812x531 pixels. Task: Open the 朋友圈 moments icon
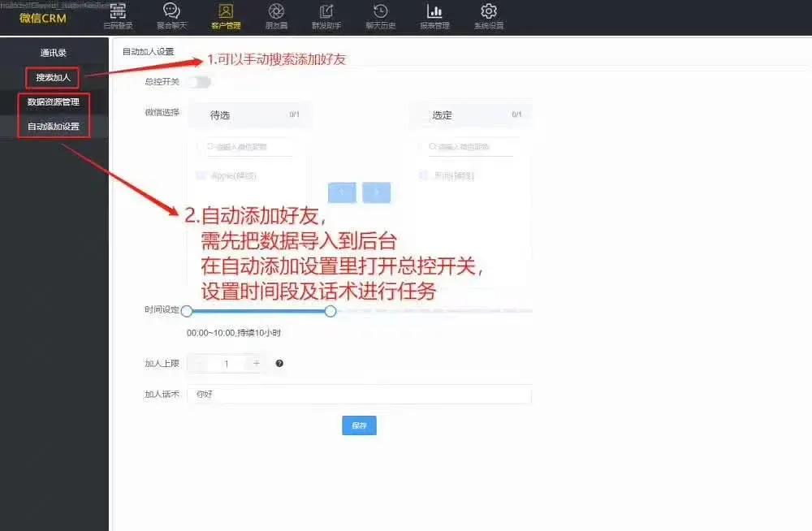coord(275,15)
